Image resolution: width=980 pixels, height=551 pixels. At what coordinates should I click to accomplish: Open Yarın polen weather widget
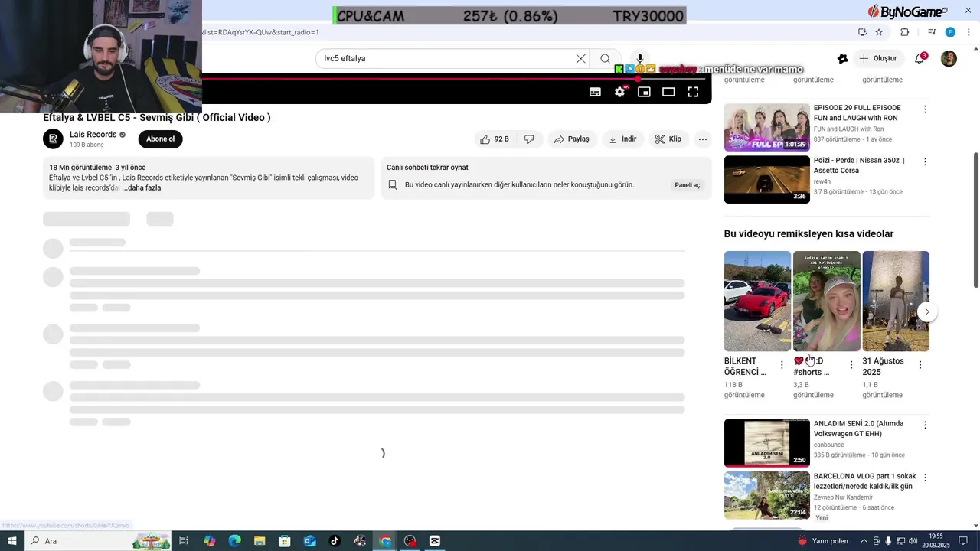coord(822,541)
